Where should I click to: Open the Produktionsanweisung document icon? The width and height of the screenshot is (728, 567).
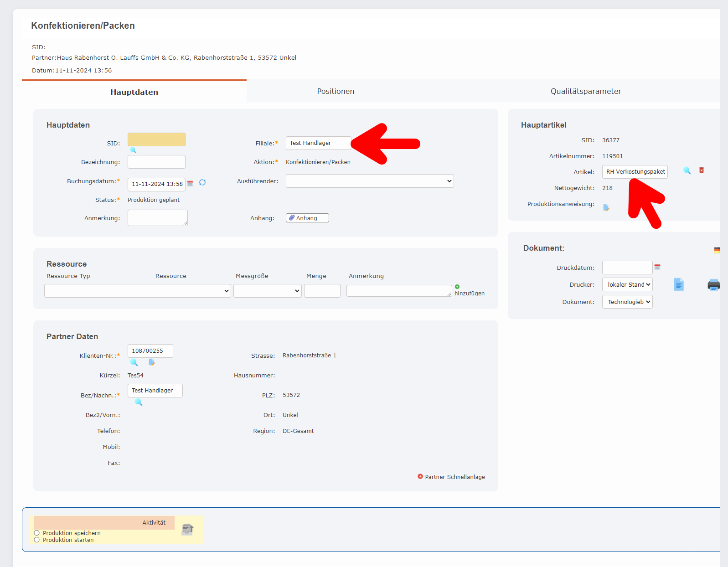tap(606, 207)
